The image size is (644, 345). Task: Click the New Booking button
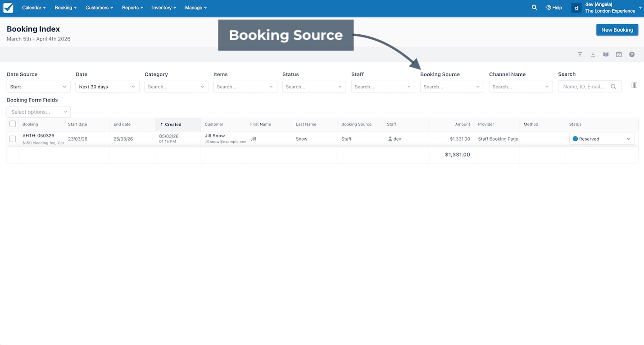click(617, 30)
